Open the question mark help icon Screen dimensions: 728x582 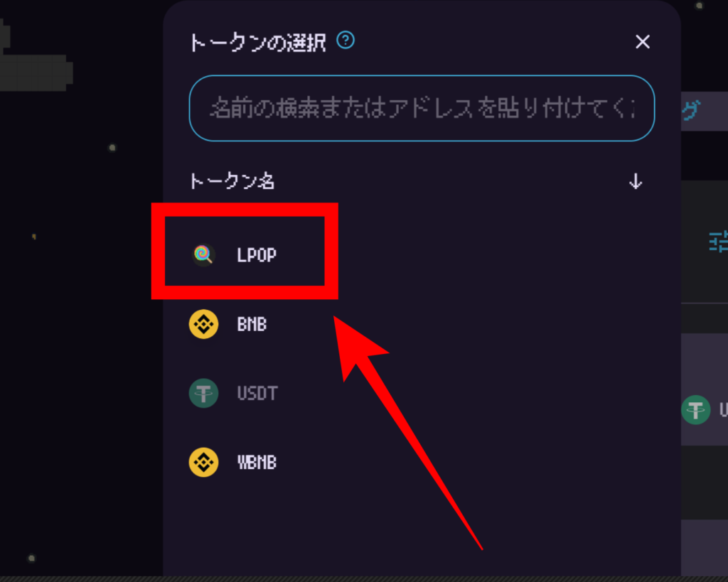point(346,40)
